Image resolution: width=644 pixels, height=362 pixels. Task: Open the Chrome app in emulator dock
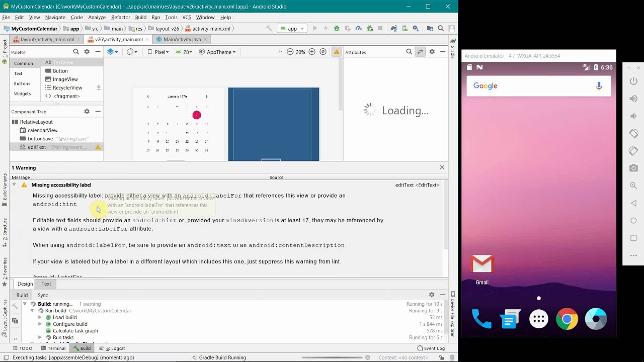coord(567,319)
